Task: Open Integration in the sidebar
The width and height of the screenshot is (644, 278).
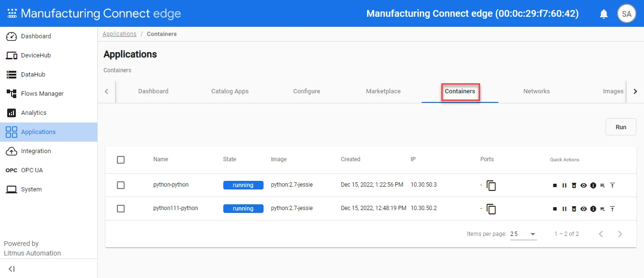Action: point(48,151)
